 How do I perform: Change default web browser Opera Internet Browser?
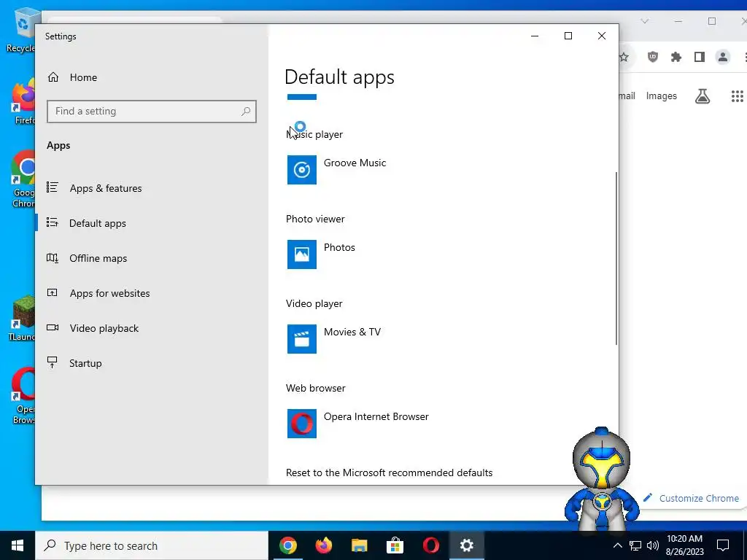click(x=376, y=416)
